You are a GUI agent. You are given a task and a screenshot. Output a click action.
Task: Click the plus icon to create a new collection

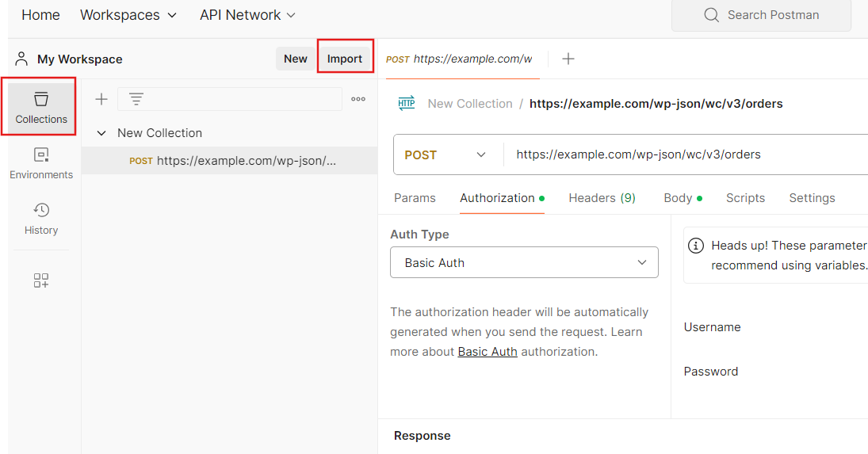[101, 100]
